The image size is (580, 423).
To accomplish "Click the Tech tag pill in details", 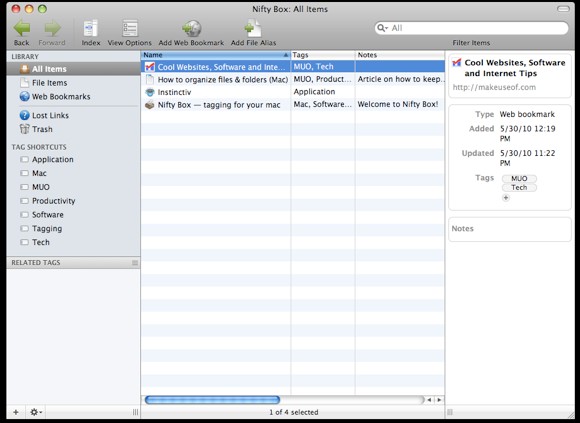I will coord(519,188).
